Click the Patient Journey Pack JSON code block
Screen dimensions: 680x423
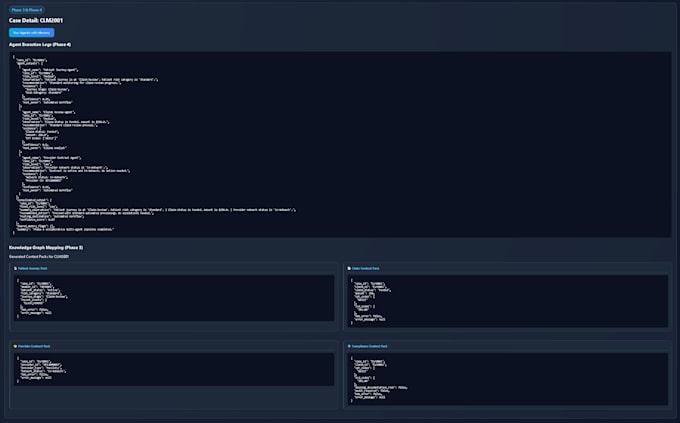click(174, 298)
